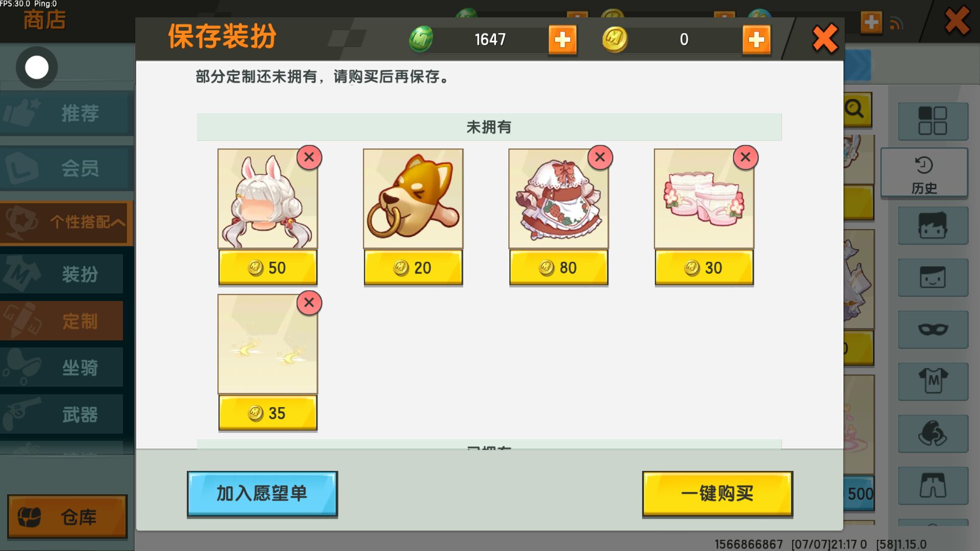This screenshot has width=980, height=551.
Task: Collapse the 个性搭配 menu section
Action: point(66,222)
